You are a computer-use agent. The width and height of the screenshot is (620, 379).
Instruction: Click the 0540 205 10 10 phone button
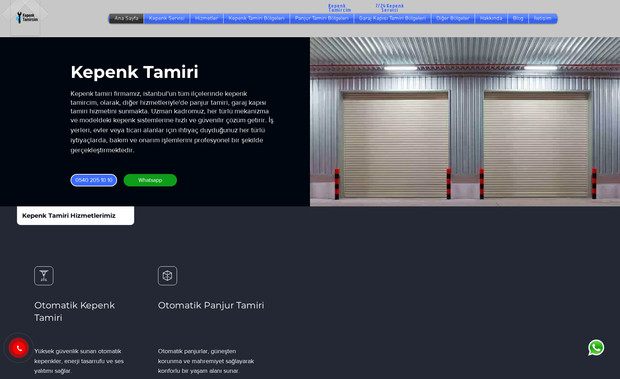94,180
